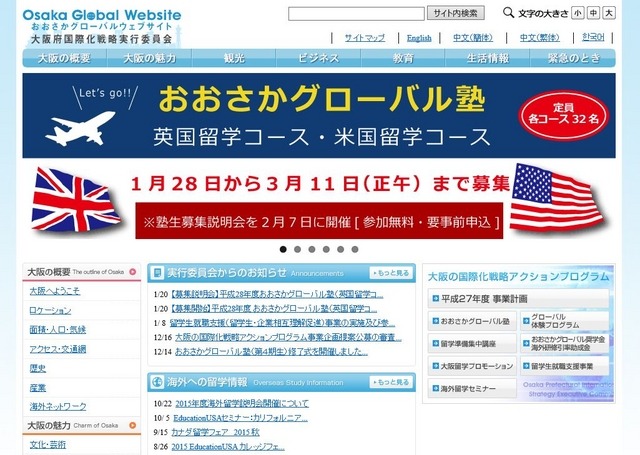Open EducationUSAセミナー:カリフォルニア link
Image resolution: width=640 pixels, height=455 pixels.
(x=240, y=418)
